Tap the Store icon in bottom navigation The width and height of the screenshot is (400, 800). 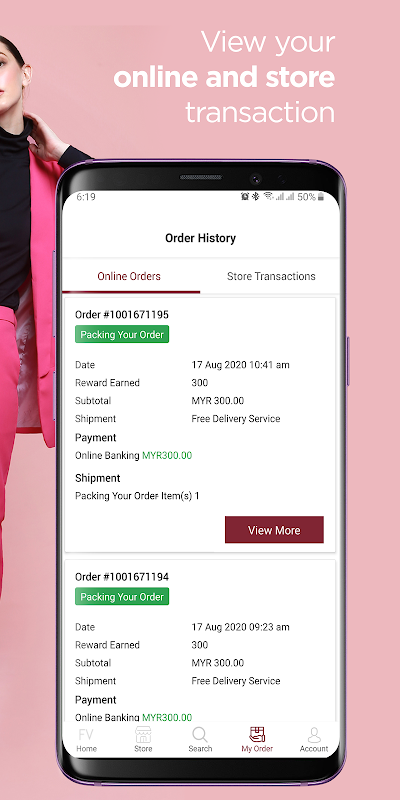pyautogui.click(x=143, y=735)
